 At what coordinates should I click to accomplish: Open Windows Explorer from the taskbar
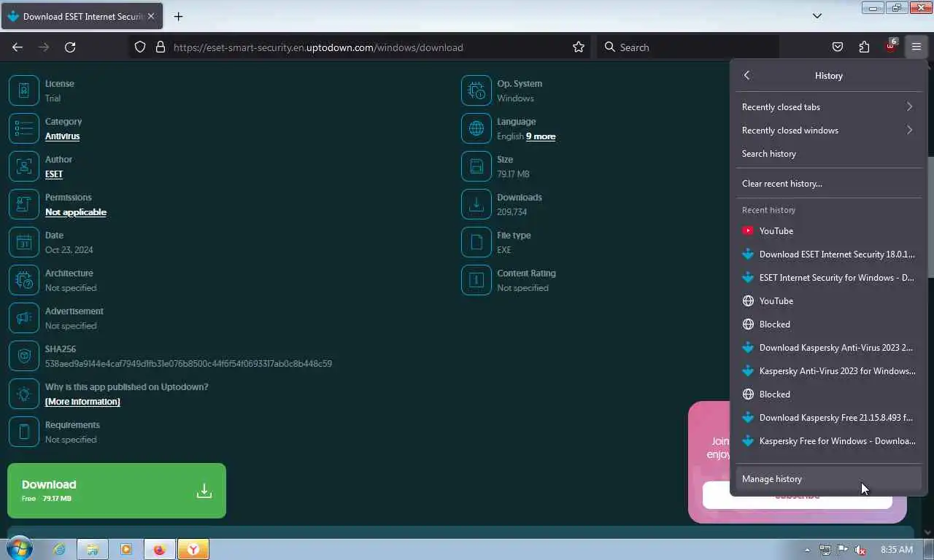pos(93,549)
